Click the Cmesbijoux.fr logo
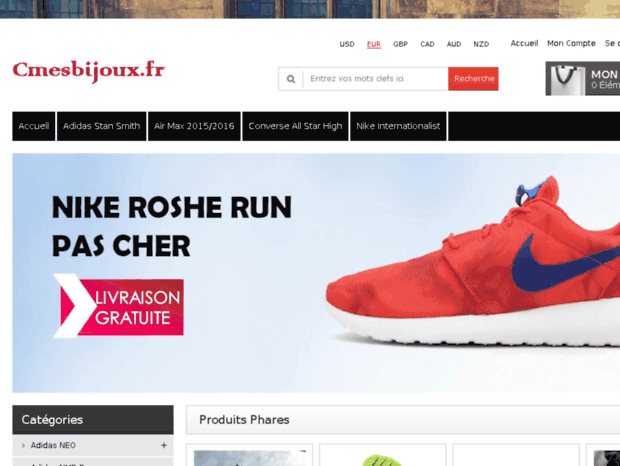This screenshot has width=620, height=466. click(x=89, y=71)
